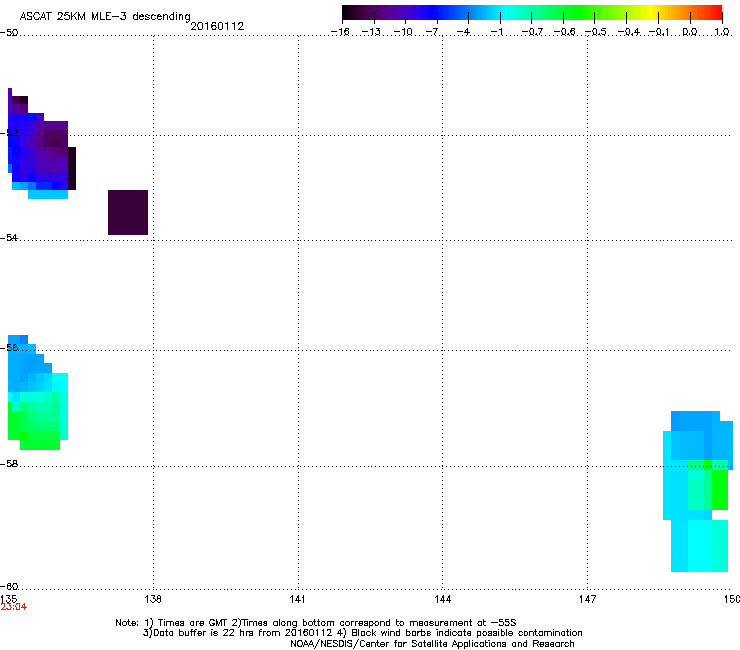Viewport: 740px width, 650px height.
Task: Click the longitude label 135
Action: click(x=9, y=599)
